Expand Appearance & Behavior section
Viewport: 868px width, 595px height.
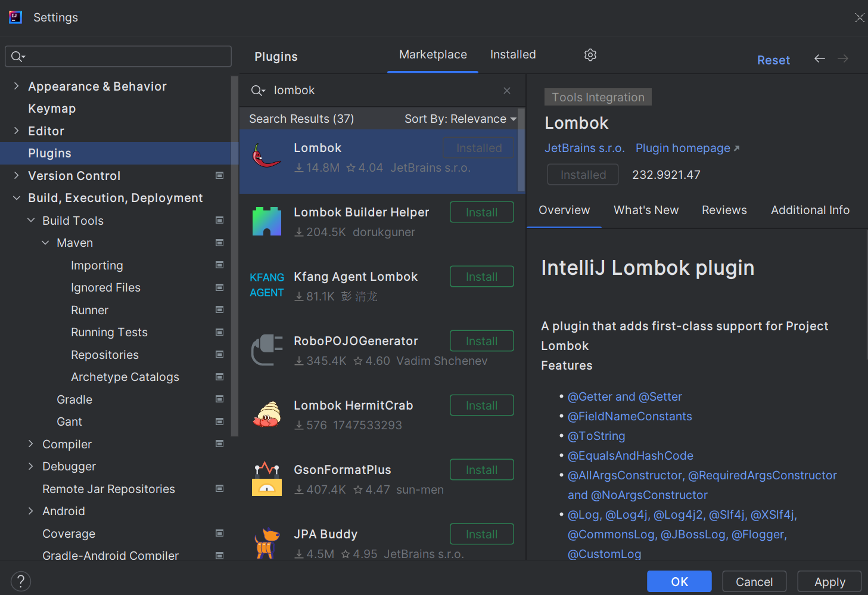pos(16,86)
